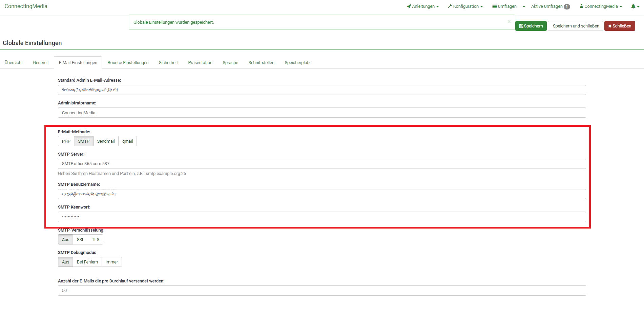Open the Anleitungen dropdown menu
The height and width of the screenshot is (315, 644).
(423, 6)
